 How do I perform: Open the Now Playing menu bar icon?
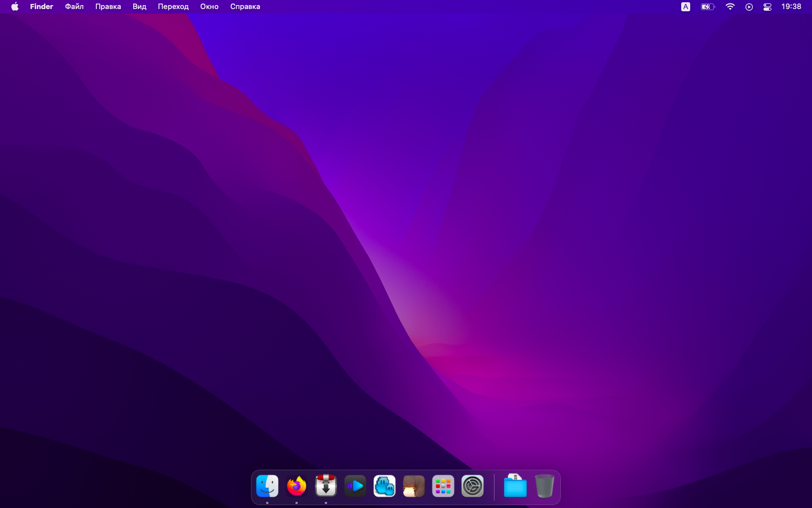point(749,7)
